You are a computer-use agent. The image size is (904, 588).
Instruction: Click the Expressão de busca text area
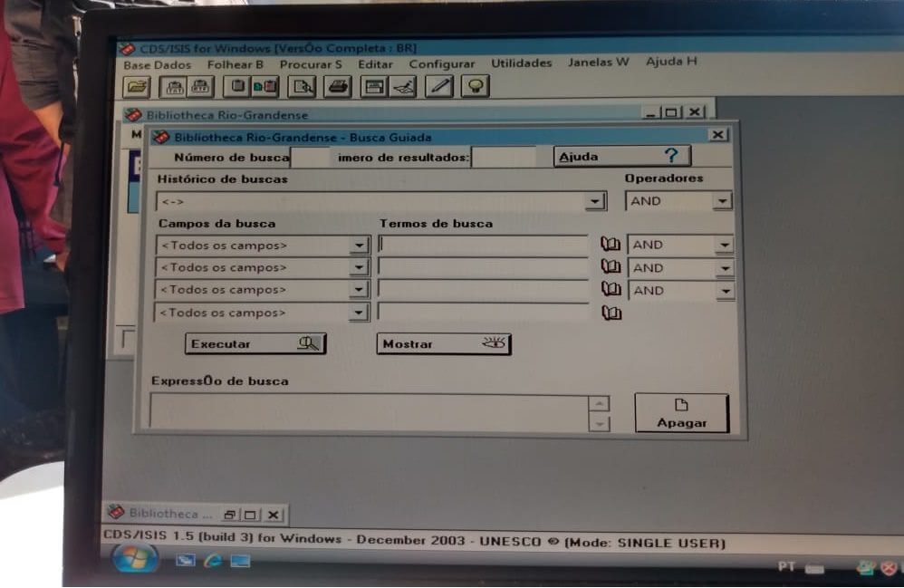tap(369, 412)
